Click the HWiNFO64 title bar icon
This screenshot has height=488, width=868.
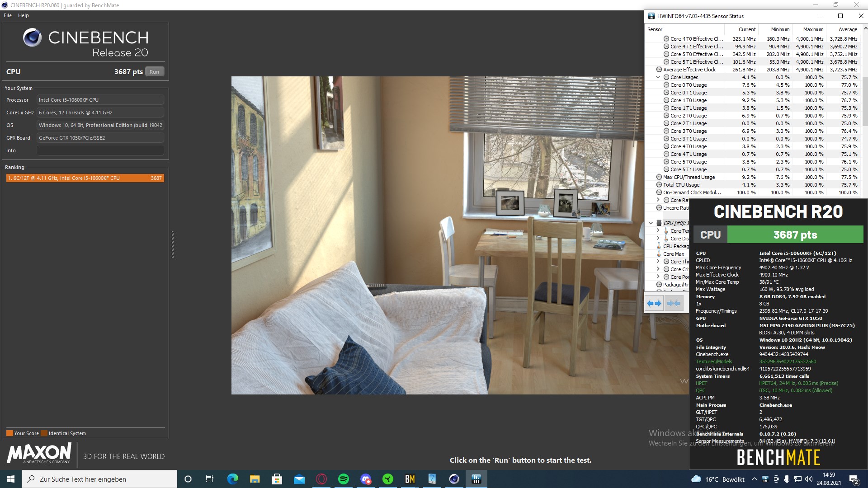[651, 16]
